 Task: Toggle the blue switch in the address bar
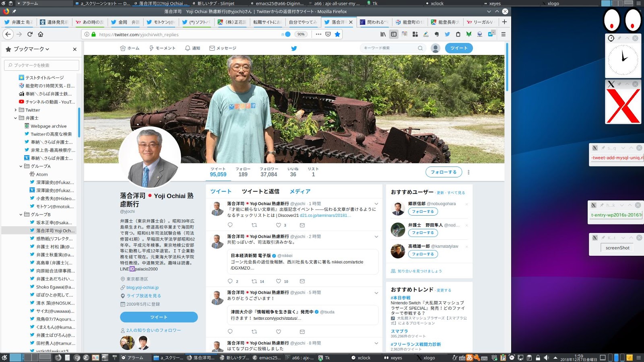click(287, 34)
